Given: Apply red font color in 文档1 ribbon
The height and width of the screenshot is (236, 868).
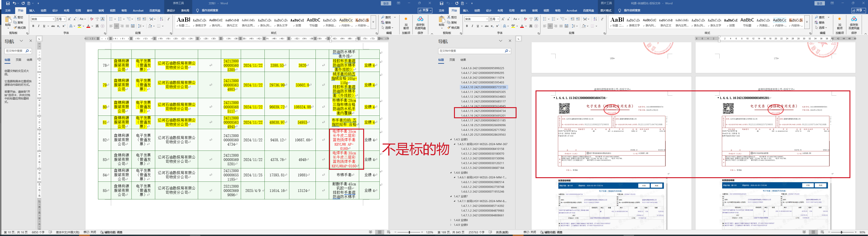Looking at the screenshot, I should (x=88, y=26).
